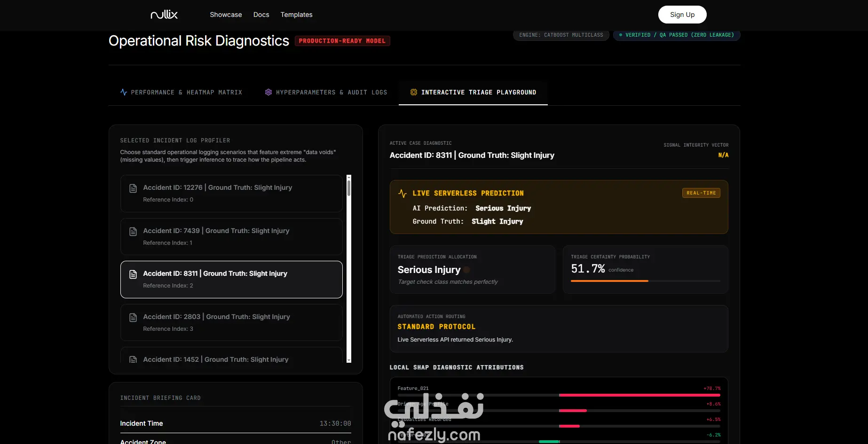The image size is (868, 444).
Task: Click the STANDARD PROTOCOL routing label
Action: [436, 327]
